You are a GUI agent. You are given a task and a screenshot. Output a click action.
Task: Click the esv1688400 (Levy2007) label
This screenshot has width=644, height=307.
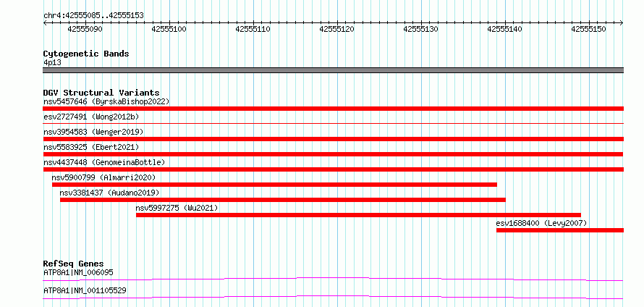(541, 223)
